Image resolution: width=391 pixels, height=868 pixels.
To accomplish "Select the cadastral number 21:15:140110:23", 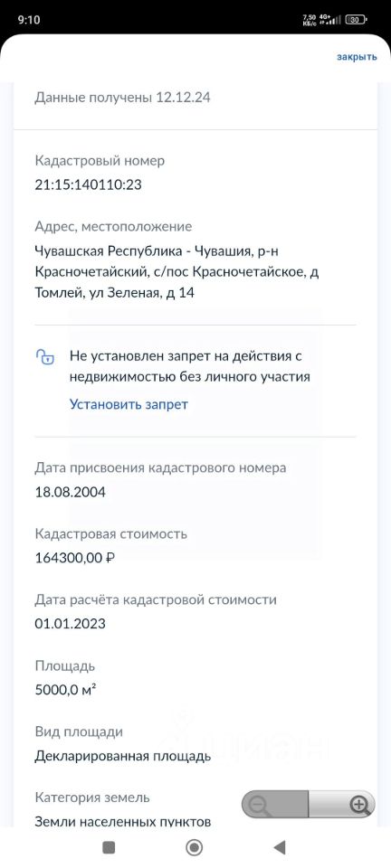I will [x=88, y=184].
